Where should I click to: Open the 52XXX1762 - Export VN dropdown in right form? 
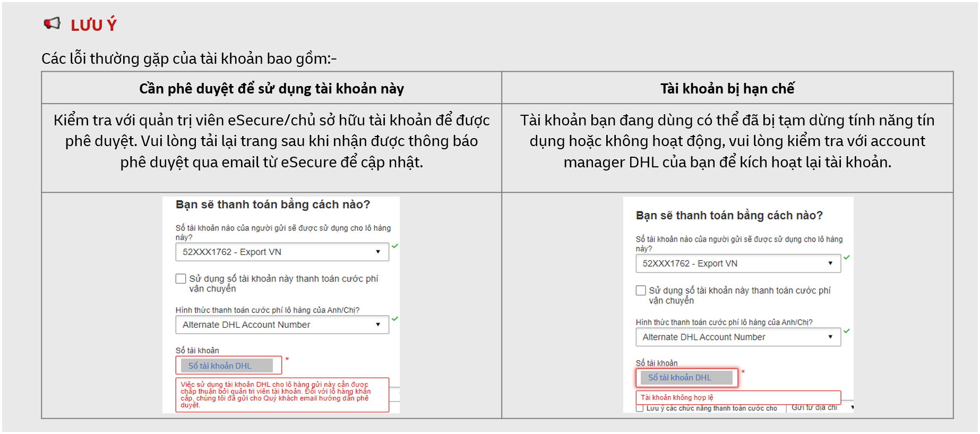pyautogui.click(x=738, y=263)
